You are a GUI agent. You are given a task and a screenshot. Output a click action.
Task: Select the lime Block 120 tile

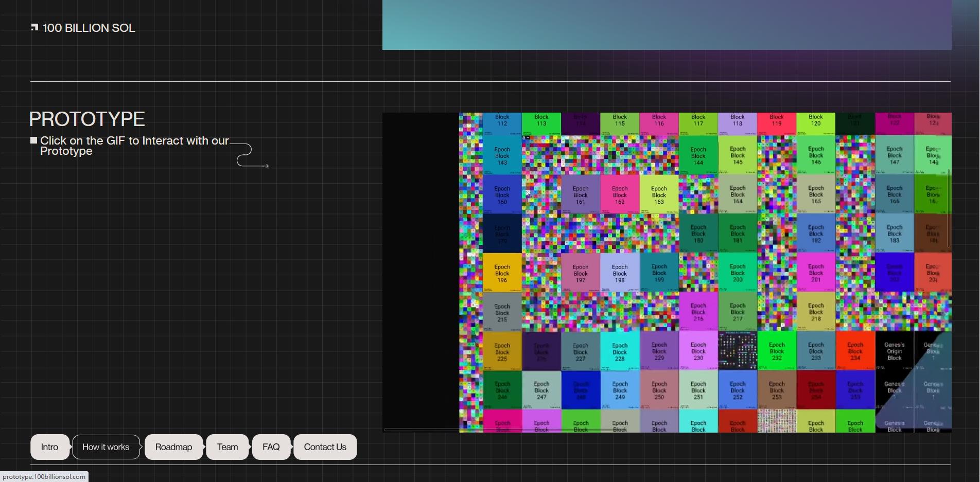click(x=816, y=124)
